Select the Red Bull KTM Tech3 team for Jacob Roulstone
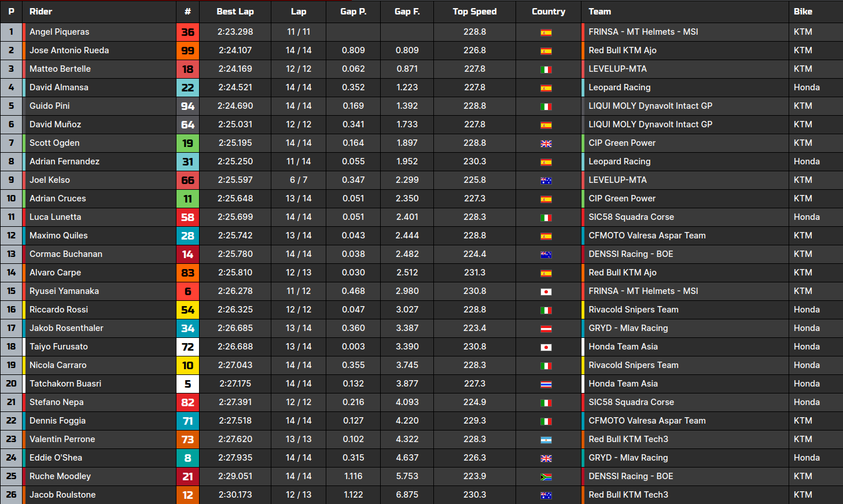Screen dimensions: 843x504 pyautogui.click(x=628, y=495)
